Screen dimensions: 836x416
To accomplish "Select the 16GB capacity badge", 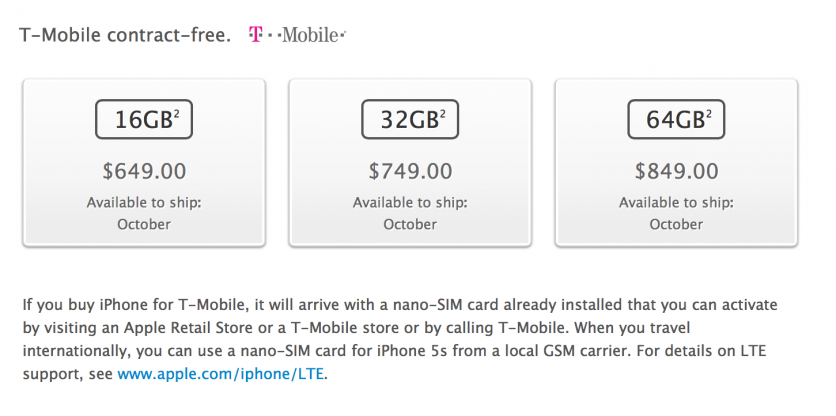I will (x=144, y=121).
